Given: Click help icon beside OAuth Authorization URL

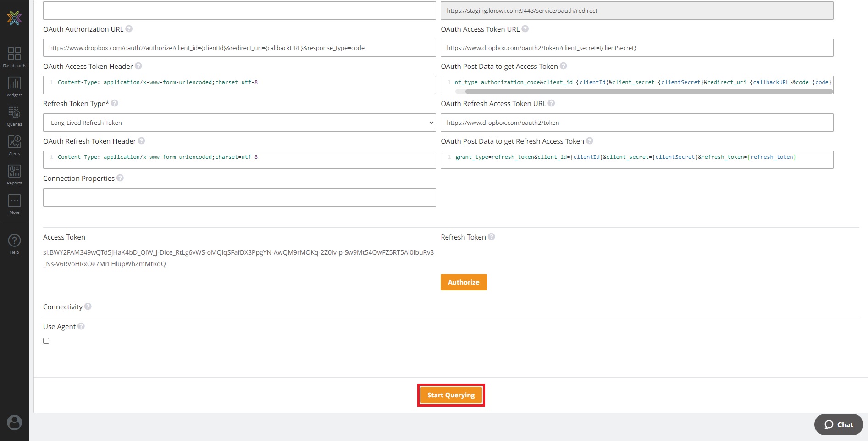Looking at the screenshot, I should (x=129, y=29).
